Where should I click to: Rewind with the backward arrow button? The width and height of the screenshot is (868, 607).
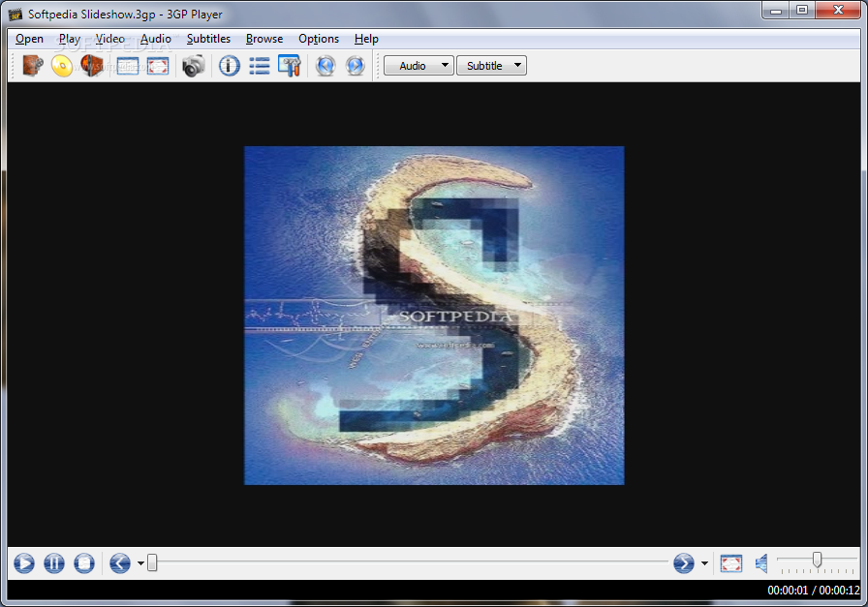point(120,563)
